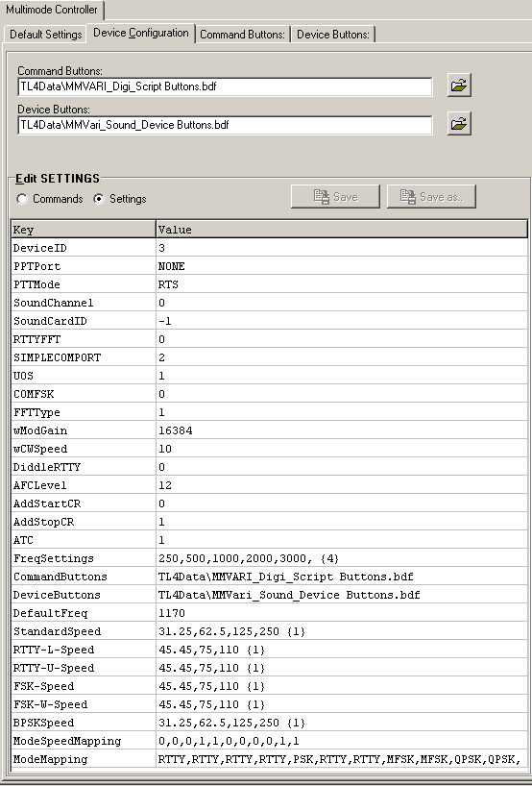Switch to the Default Settings tab

pyautogui.click(x=45, y=35)
